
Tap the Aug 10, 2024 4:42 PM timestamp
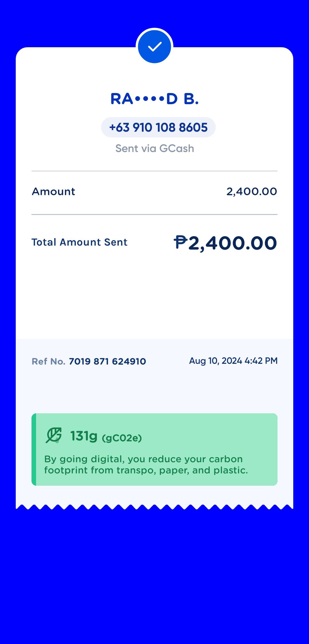tap(233, 361)
